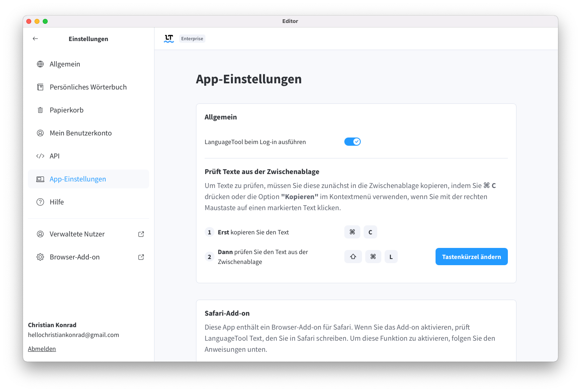581x392 pixels.
Task: Click the dictionary book icon
Action: [x=40, y=87]
